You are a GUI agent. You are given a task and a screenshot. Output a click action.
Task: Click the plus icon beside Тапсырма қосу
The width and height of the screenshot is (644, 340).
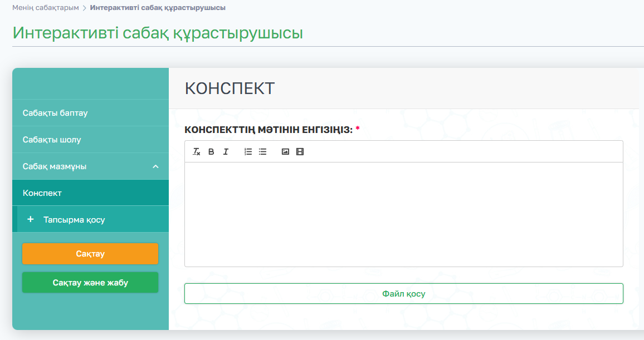pyautogui.click(x=31, y=219)
